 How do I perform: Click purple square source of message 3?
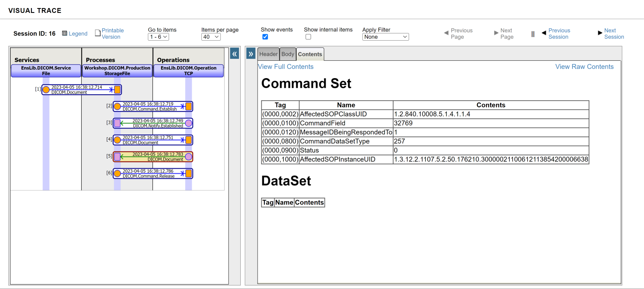(117, 123)
